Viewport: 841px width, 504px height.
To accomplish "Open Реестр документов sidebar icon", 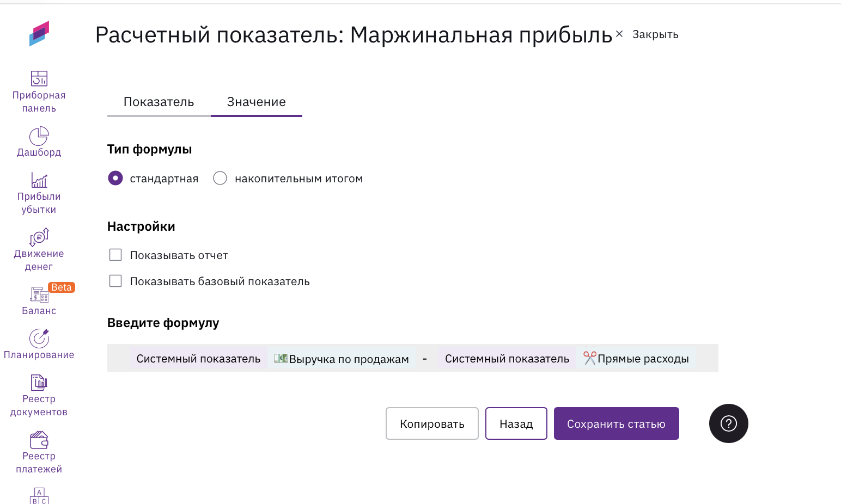I will tap(39, 383).
